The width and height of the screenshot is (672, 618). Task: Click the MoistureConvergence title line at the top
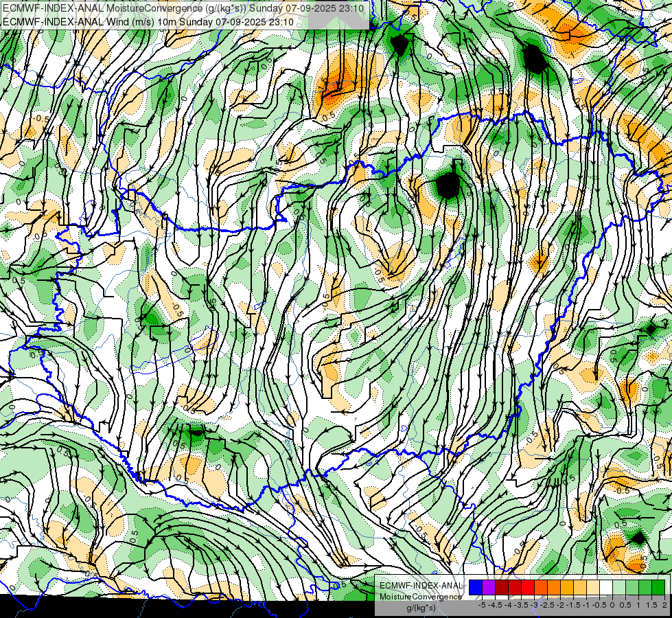tap(183, 8)
